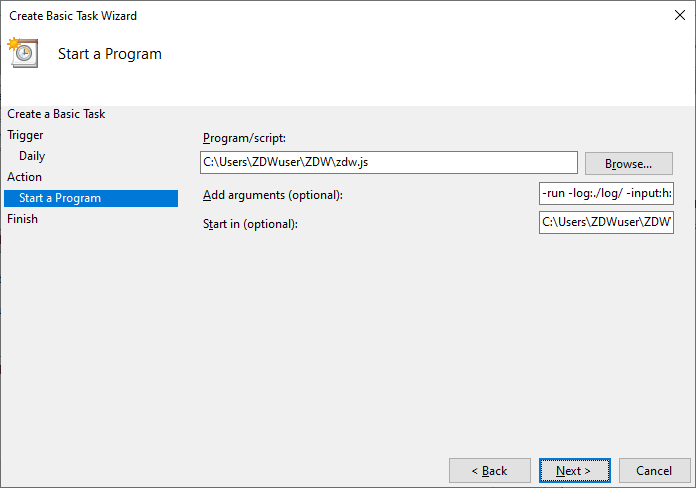696x488 pixels.
Task: Select 'Create a Basic Task' wizard step
Action: (56, 114)
